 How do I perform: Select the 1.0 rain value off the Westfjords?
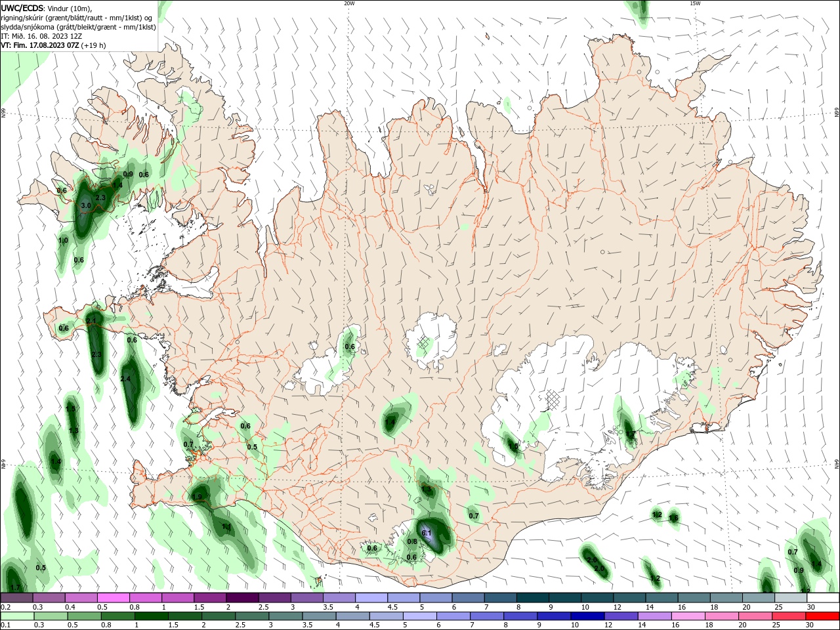pos(63,241)
